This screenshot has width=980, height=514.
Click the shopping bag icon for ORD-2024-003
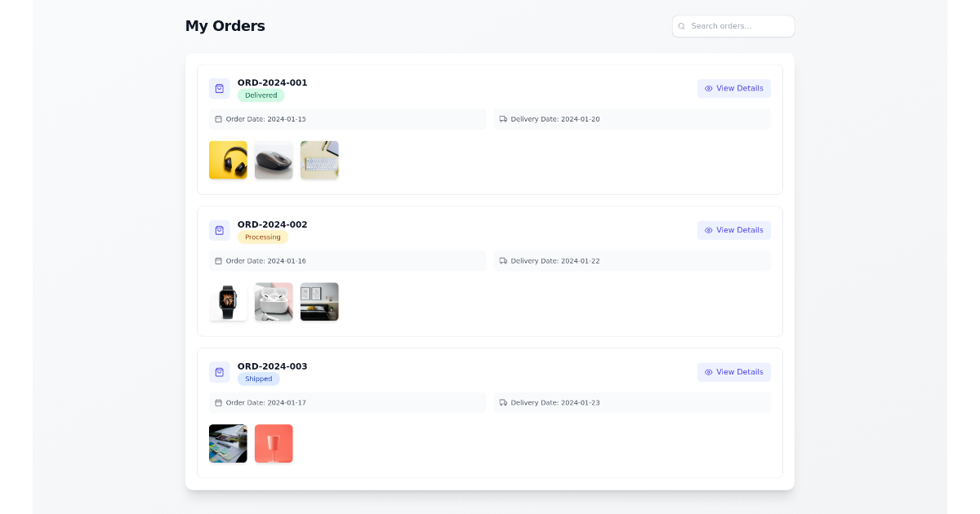point(219,372)
